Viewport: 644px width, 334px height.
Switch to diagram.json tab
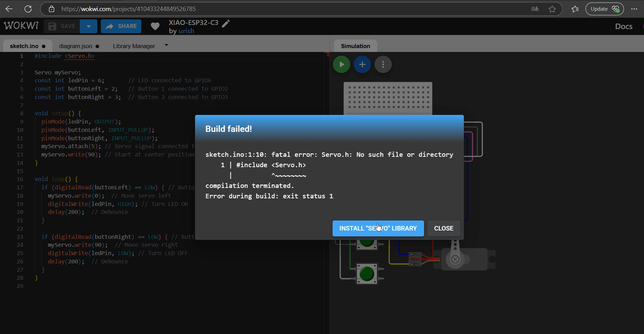coord(79,46)
